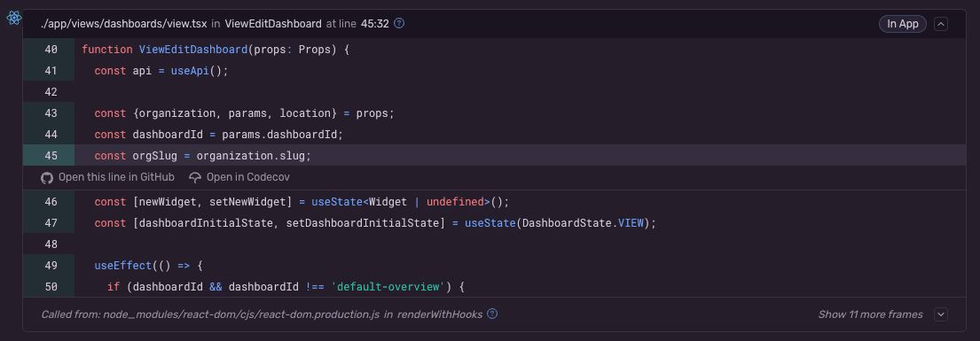This screenshot has height=341, width=980.
Task: Select line number 46
Action: tap(51, 202)
